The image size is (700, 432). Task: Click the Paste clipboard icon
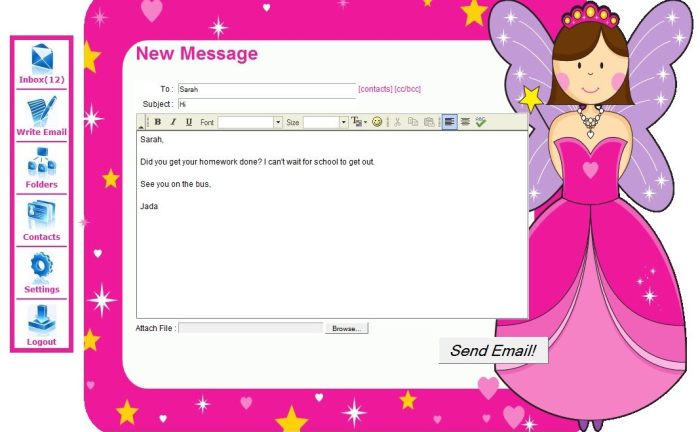click(x=429, y=122)
